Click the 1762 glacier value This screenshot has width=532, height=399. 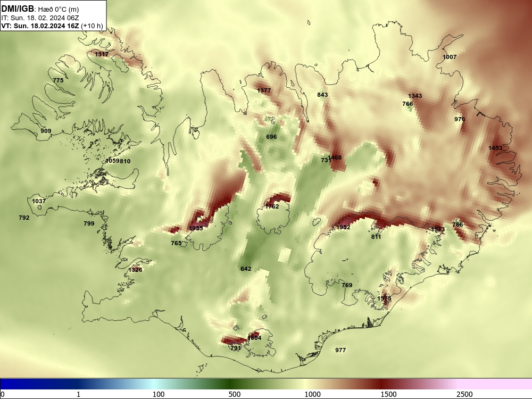tap(272, 206)
